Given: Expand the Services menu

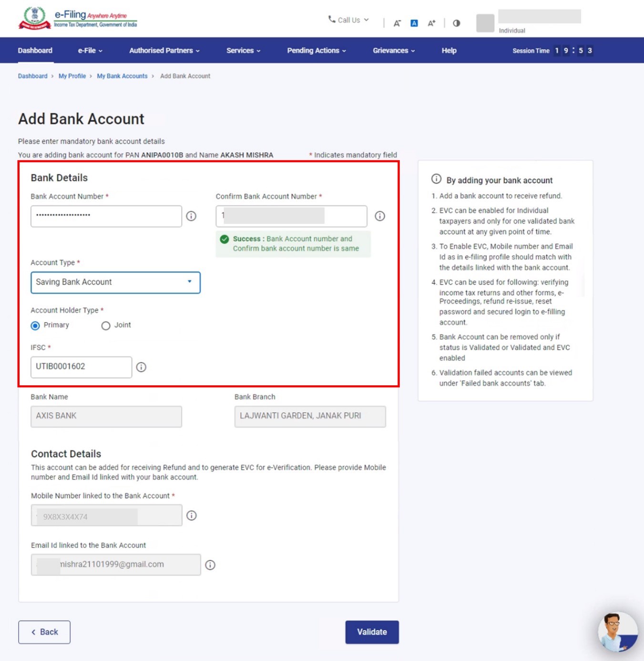Looking at the screenshot, I should (243, 51).
